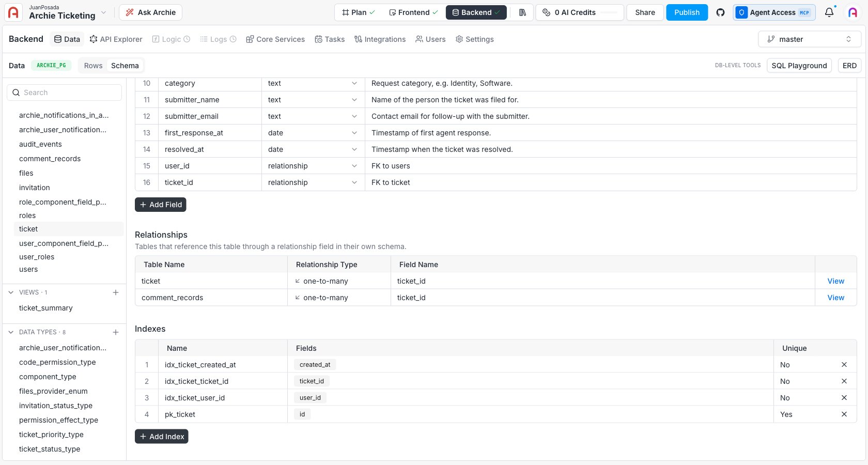The height and width of the screenshot is (465, 868).
Task: Open the project name dropdown chevron
Action: tap(103, 12)
